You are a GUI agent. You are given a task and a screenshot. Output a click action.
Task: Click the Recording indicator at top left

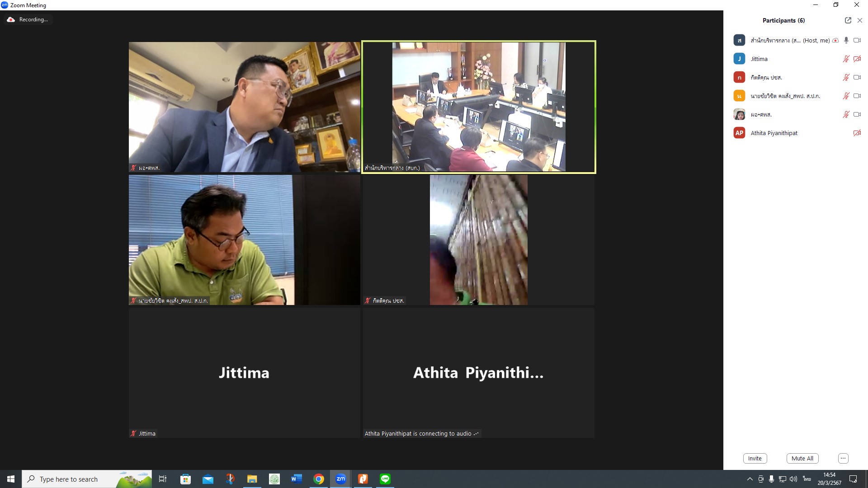(x=28, y=19)
